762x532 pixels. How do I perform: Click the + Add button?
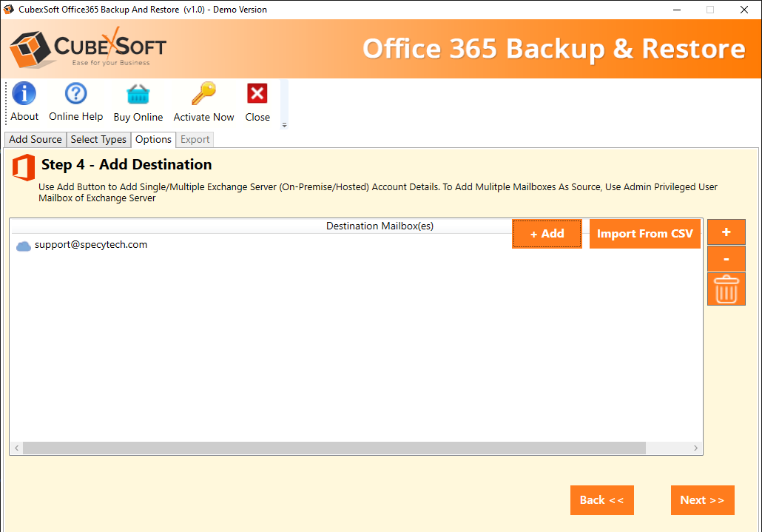[x=547, y=234]
